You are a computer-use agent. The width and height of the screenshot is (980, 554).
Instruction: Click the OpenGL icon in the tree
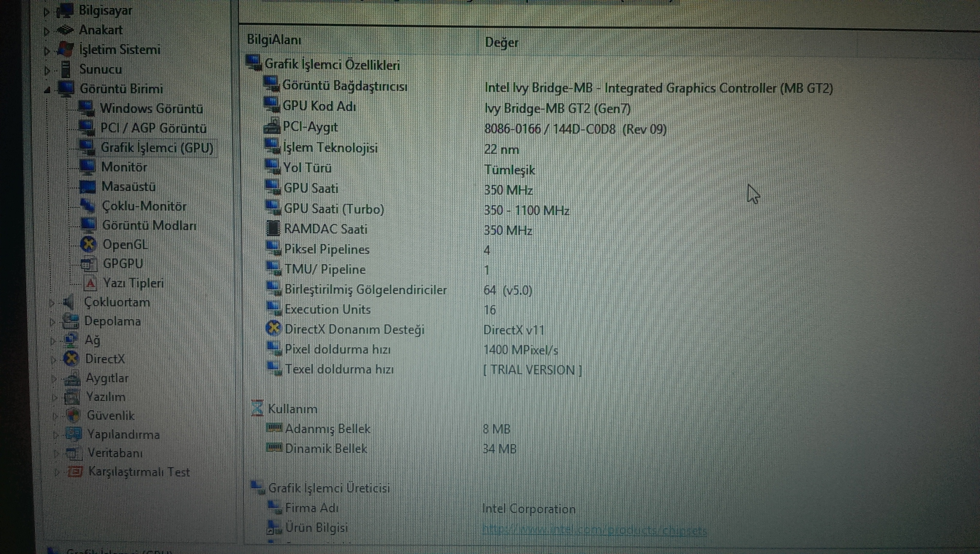(88, 244)
